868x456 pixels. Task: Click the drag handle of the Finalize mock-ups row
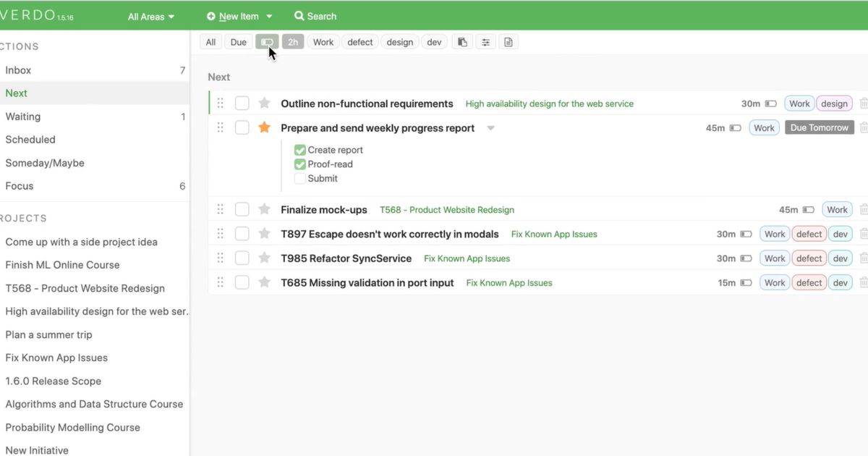[221, 209]
